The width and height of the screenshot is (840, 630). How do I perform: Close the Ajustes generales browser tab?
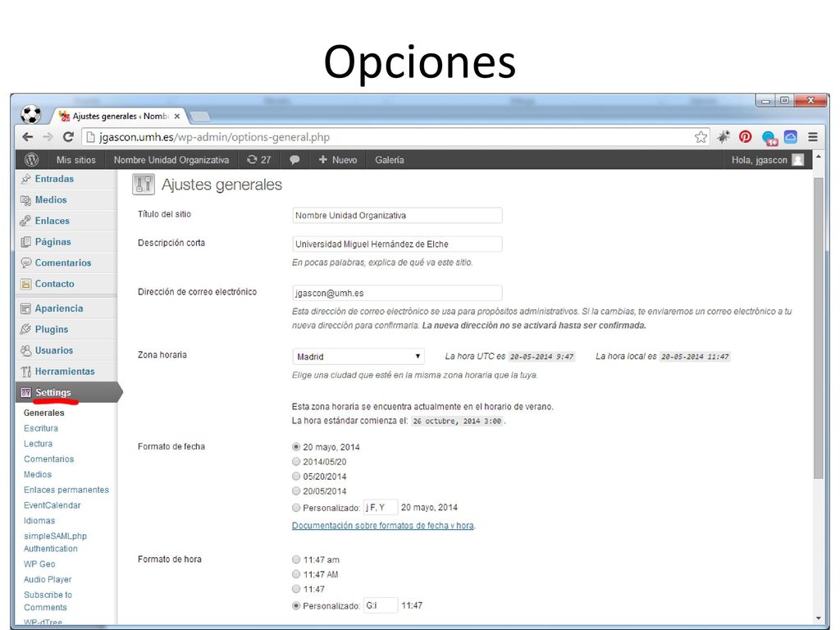click(177, 116)
